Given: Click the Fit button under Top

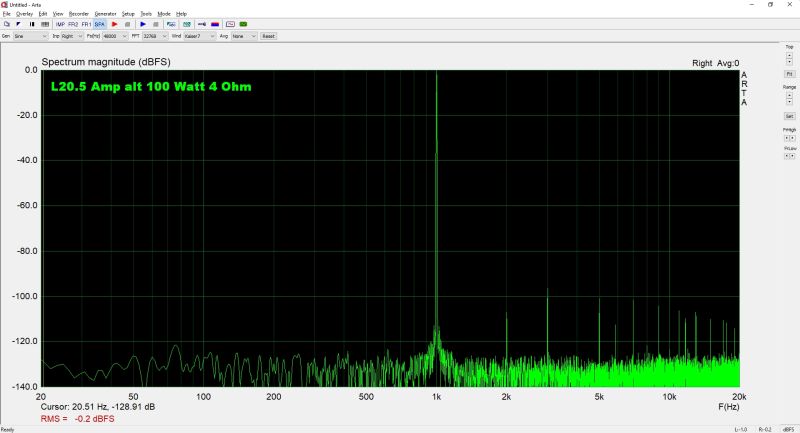Looking at the screenshot, I should 789,74.
